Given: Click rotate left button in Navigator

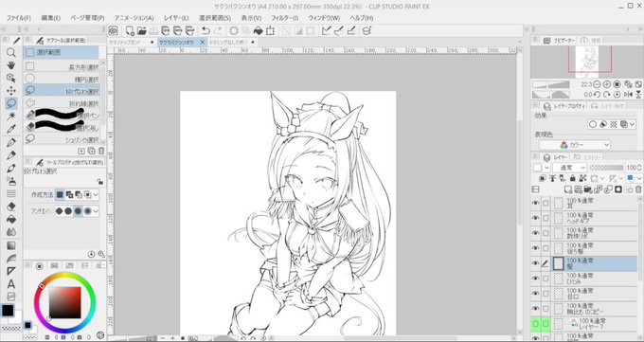Looking at the screenshot, I should coord(597,95).
